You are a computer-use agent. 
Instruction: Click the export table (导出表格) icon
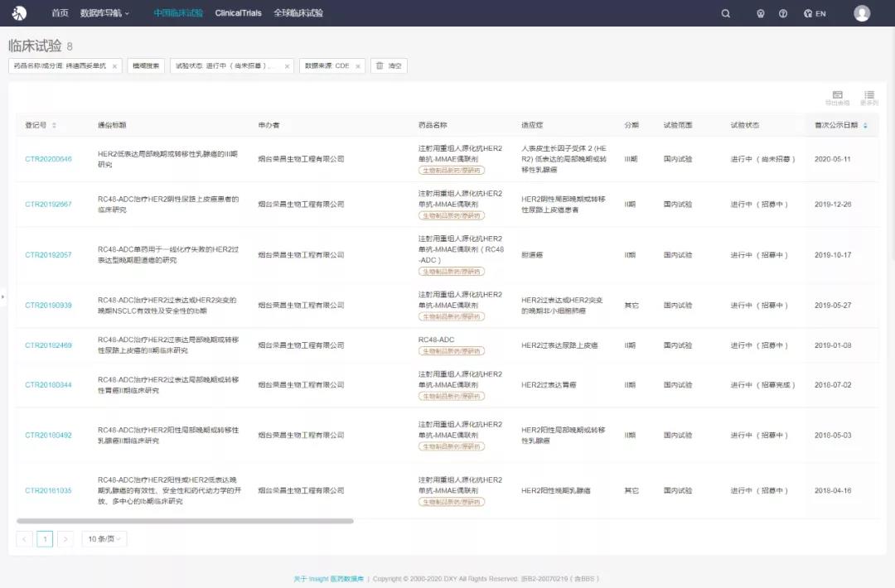point(837,98)
